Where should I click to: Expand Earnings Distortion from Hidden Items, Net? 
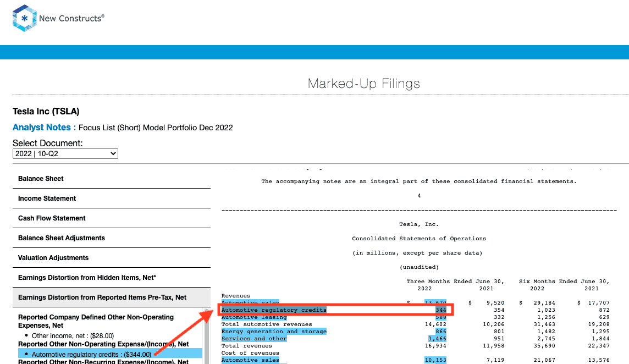tap(112, 278)
